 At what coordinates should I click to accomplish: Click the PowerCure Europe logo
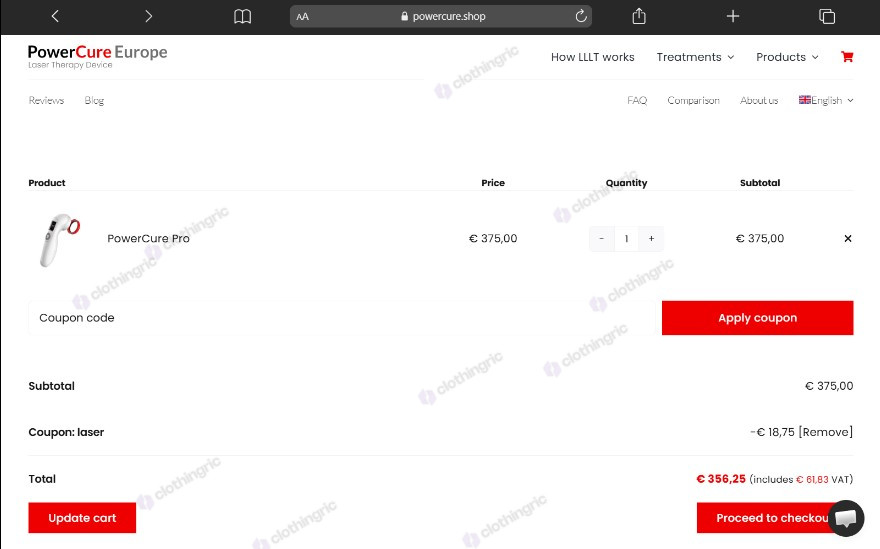[98, 56]
